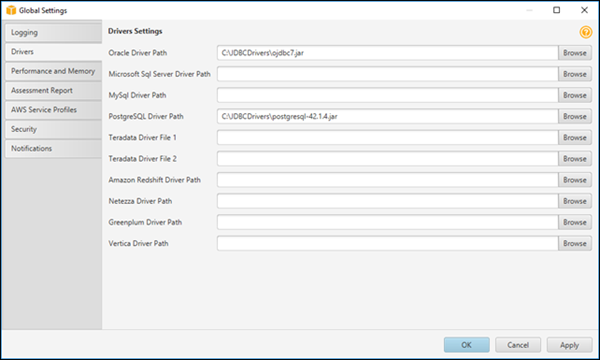The image size is (600, 360).
Task: Maximize the Global Settings window
Action: [556, 10]
